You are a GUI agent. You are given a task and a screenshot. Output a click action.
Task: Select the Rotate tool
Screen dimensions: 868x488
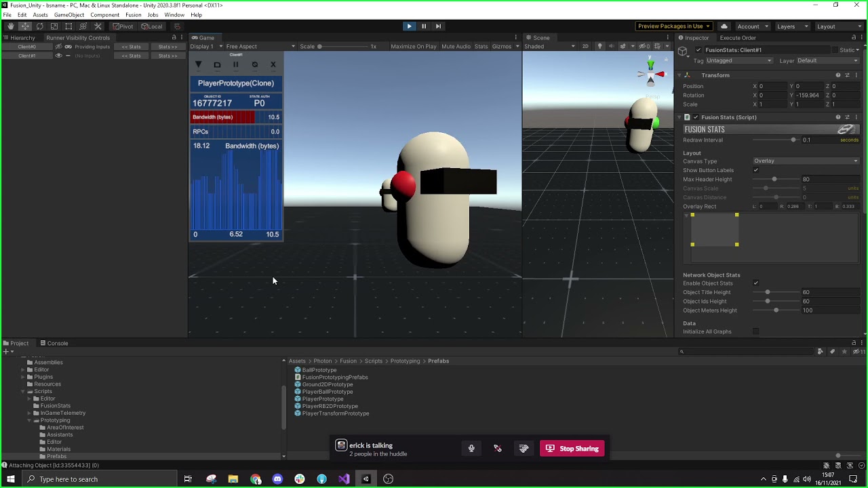click(x=39, y=26)
